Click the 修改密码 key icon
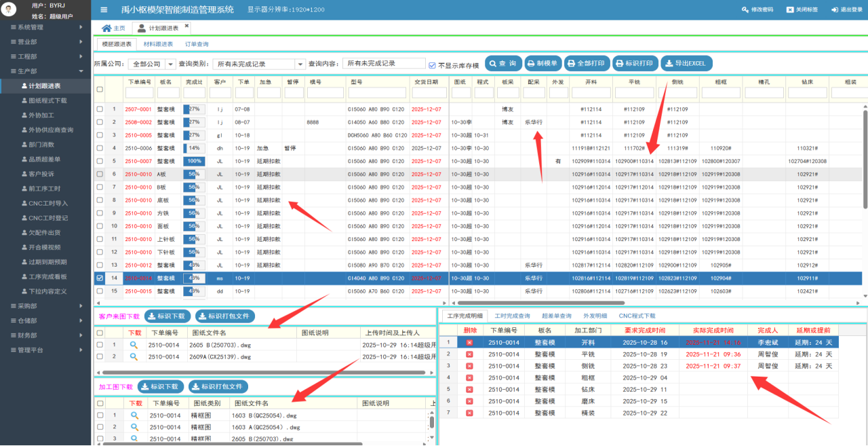Viewport: 868px width, 446px height. [x=745, y=10]
